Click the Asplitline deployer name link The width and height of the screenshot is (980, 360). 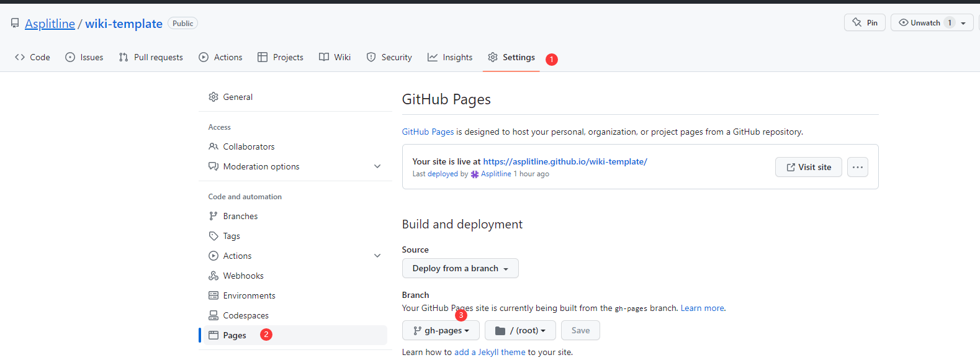click(x=496, y=174)
